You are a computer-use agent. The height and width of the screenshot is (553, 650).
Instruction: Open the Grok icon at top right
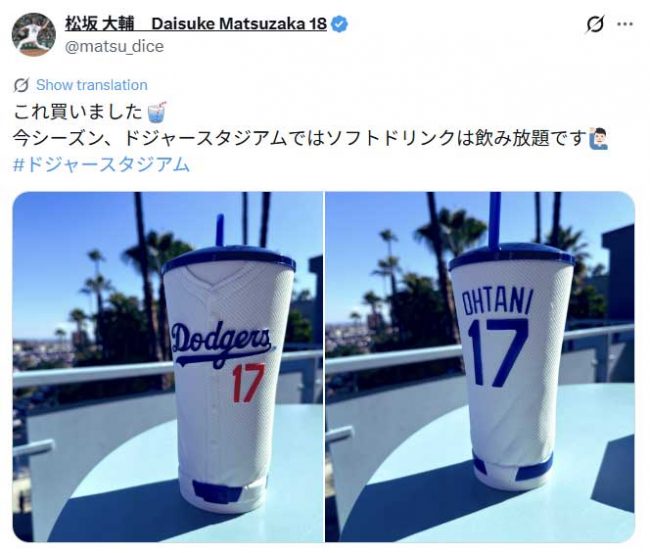(595, 24)
